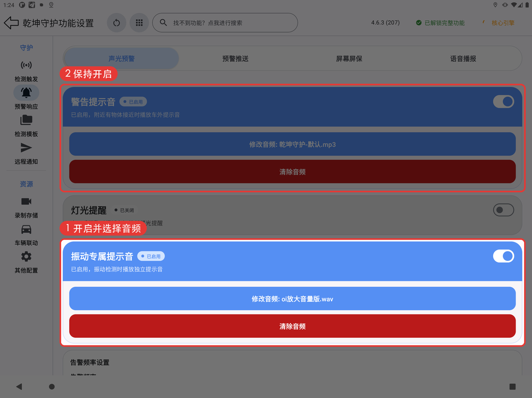This screenshot has height=398, width=532.
Task: Click 已关闭 badge beside 灯光提醒
Action: [x=124, y=210]
